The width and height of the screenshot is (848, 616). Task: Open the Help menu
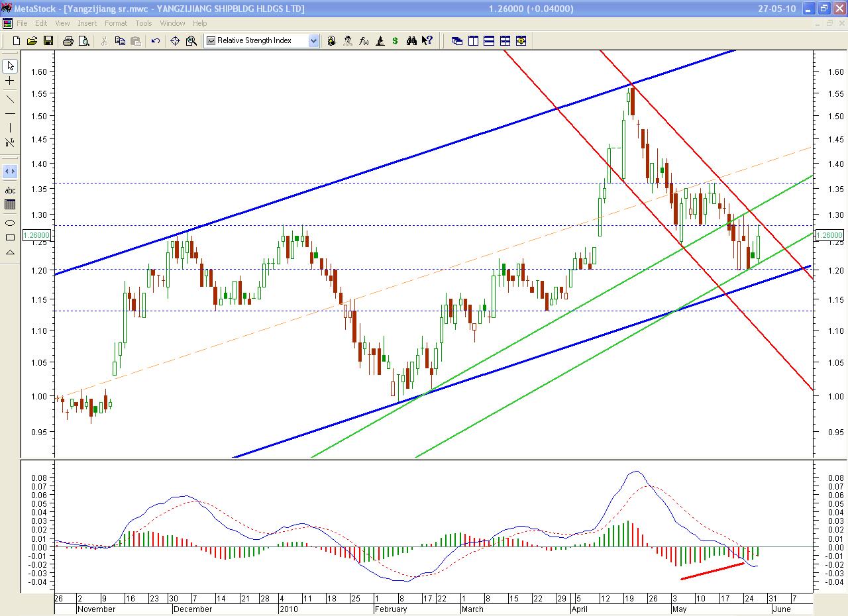(x=199, y=23)
